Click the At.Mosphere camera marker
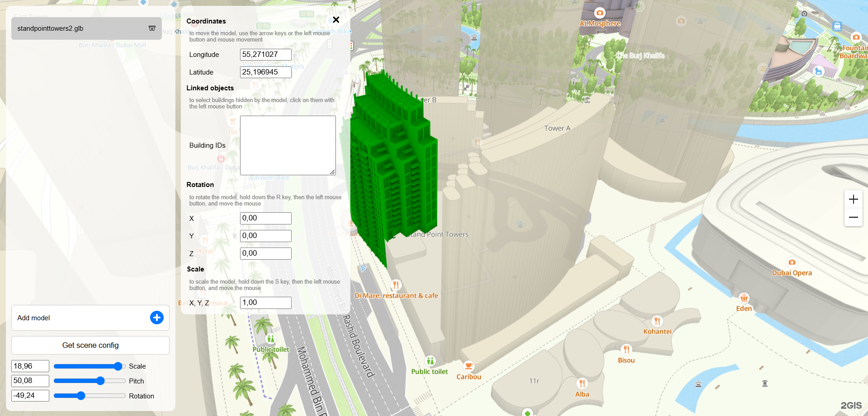868x416 pixels. tap(599, 13)
